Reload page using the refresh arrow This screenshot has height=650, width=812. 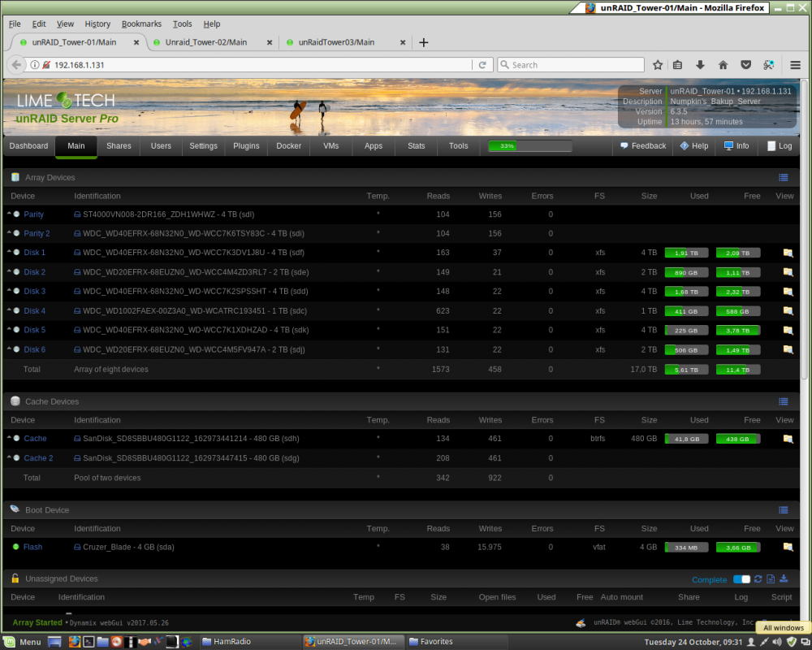[482, 65]
